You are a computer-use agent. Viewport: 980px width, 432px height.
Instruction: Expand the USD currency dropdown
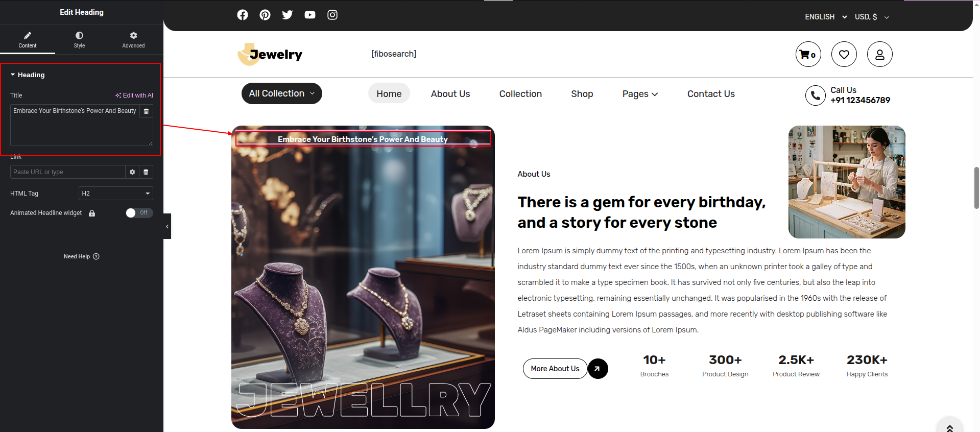(x=872, y=17)
